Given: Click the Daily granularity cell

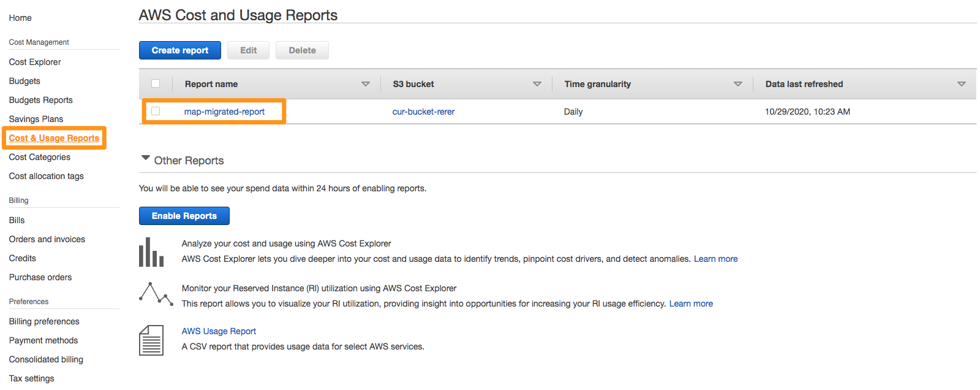Looking at the screenshot, I should pos(573,112).
